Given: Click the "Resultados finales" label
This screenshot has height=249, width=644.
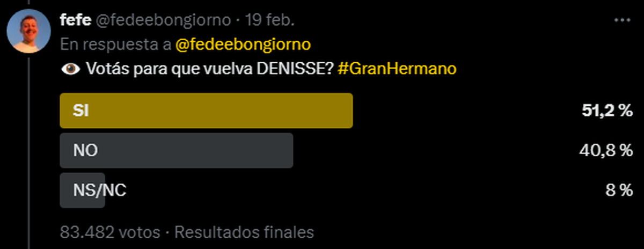Looking at the screenshot, I should point(244,232).
